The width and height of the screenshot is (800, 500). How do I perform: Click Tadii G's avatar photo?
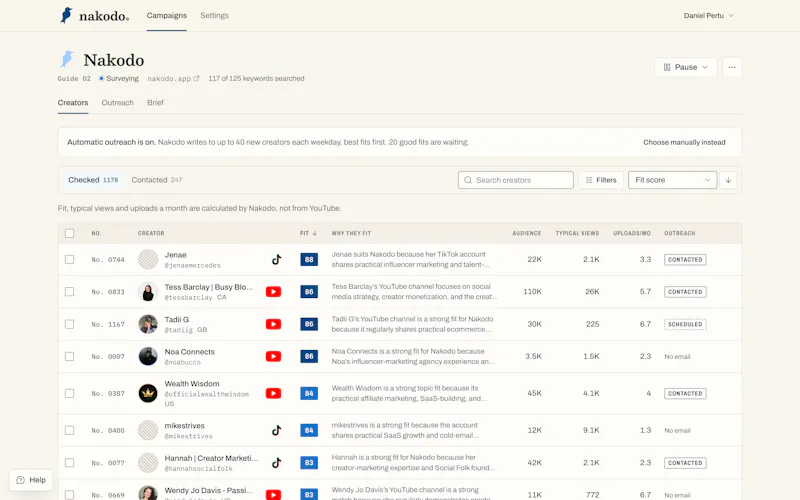pos(148,324)
